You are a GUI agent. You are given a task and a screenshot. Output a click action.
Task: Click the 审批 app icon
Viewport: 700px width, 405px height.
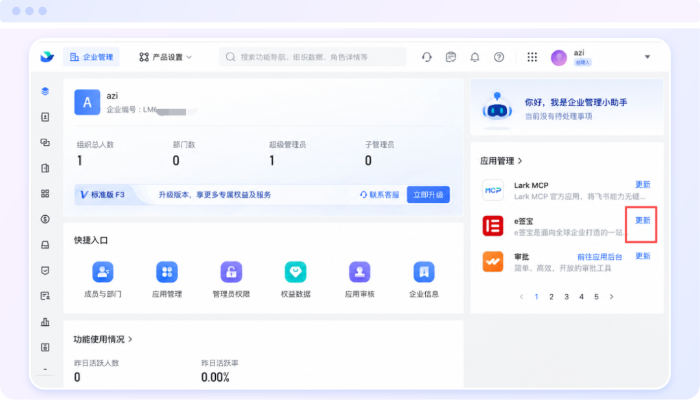(x=493, y=262)
